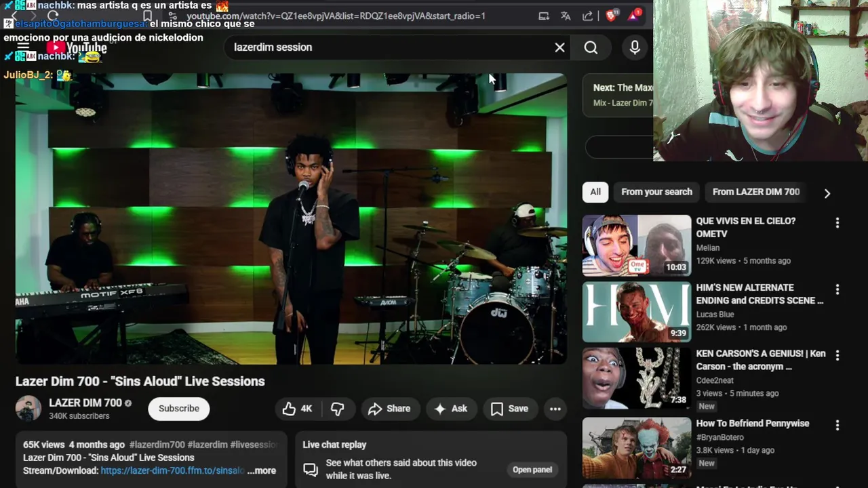Open the #BryanBotero hashtag text
This screenshot has height=488, width=868.
(720, 437)
